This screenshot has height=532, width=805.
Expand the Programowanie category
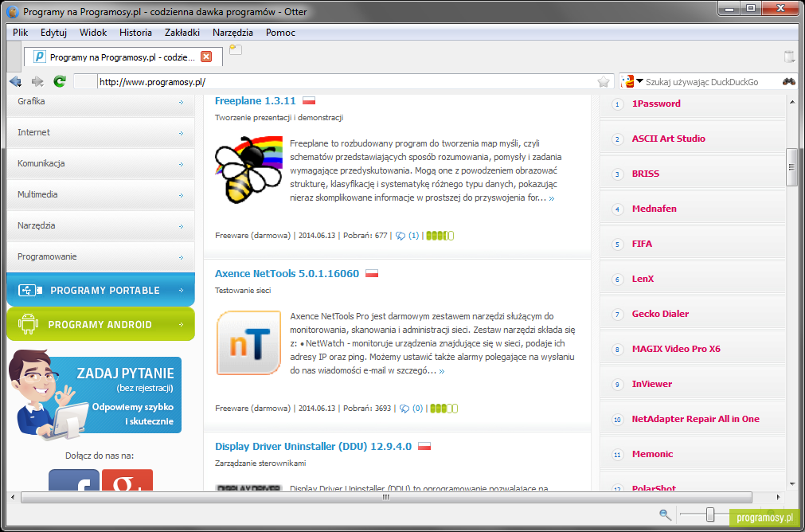[x=100, y=256]
